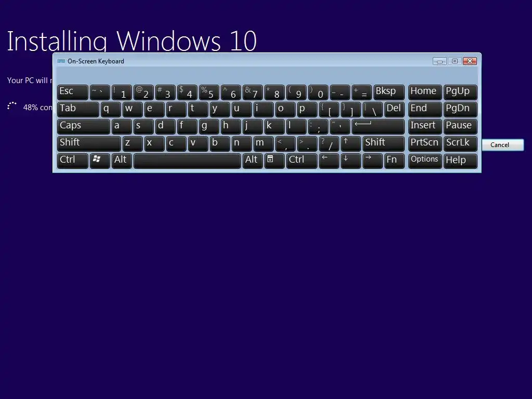Click the tilde backtick key
This screenshot has height=399, width=532.
tap(100, 92)
